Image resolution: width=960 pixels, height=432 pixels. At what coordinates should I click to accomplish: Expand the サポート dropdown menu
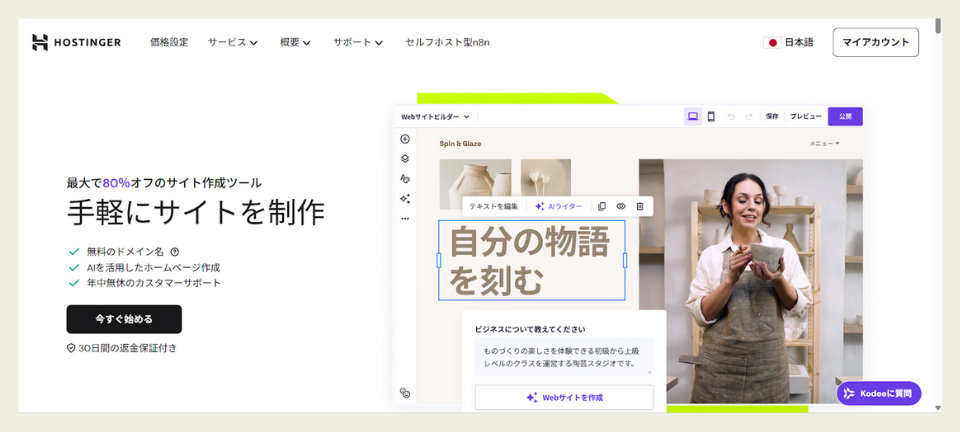pyautogui.click(x=358, y=42)
